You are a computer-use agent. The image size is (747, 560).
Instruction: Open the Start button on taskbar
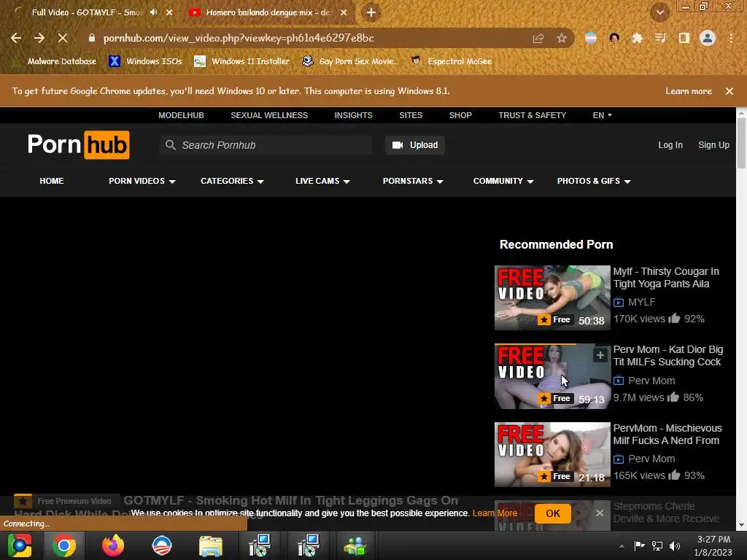20,545
